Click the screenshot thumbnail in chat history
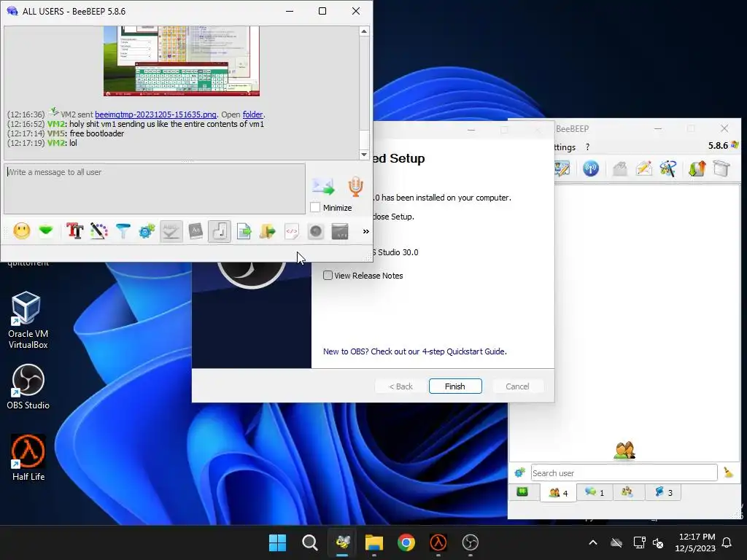The width and height of the screenshot is (747, 560). tap(182, 61)
